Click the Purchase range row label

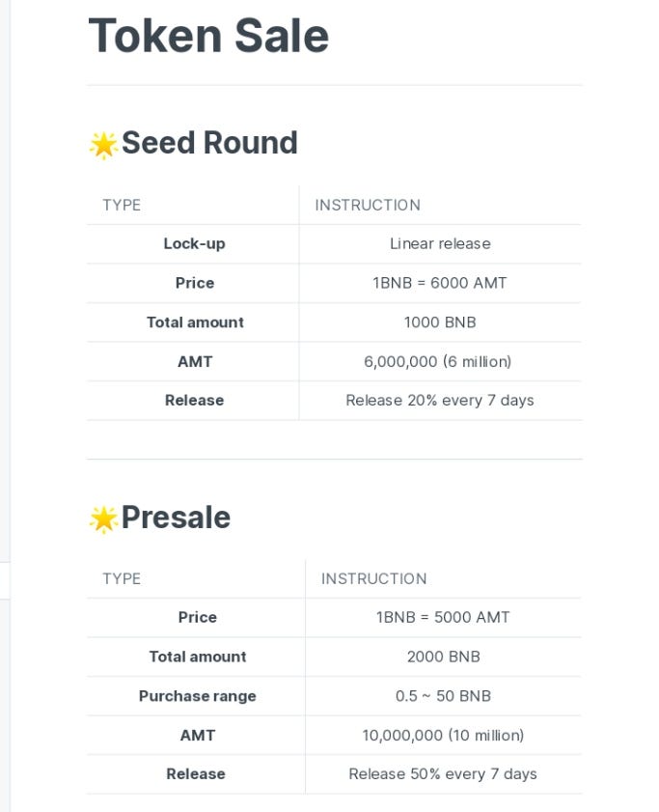198,696
